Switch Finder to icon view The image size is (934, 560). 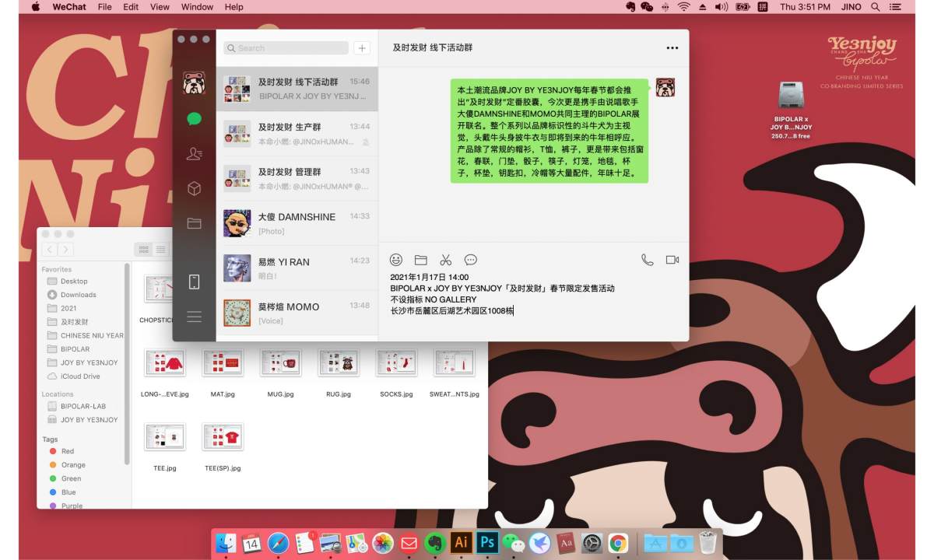click(144, 250)
